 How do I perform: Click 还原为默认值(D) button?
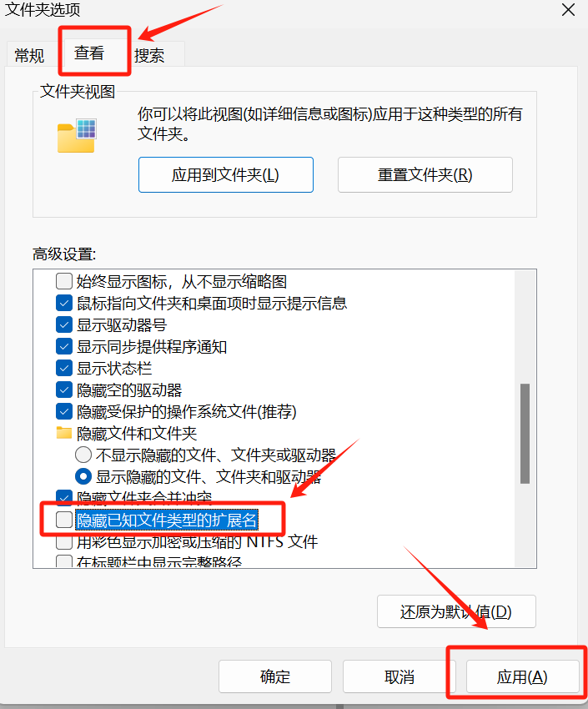[456, 611]
